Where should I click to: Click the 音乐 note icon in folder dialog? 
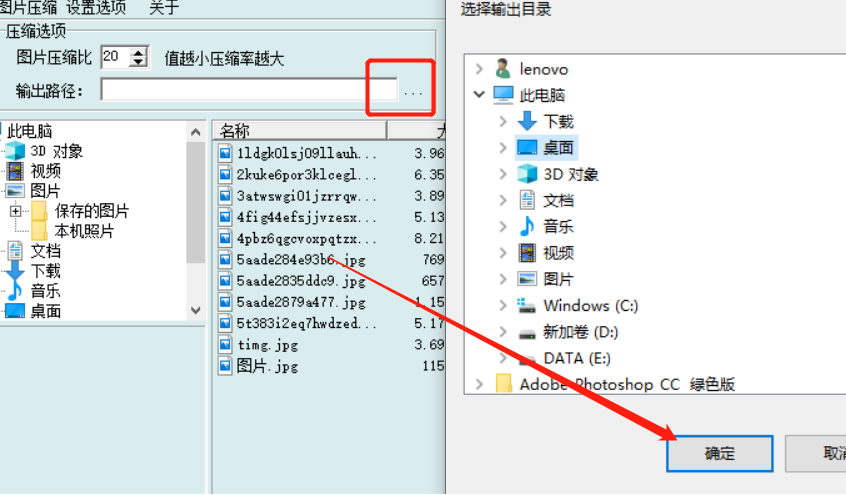[527, 226]
